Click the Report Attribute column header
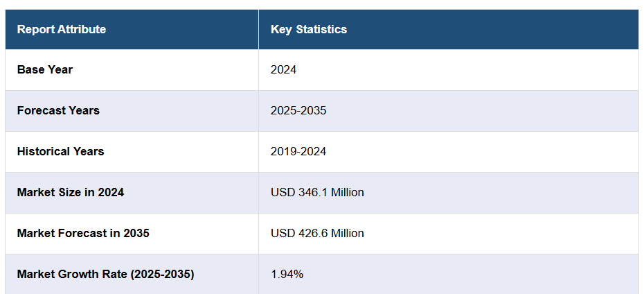This screenshot has width=644, height=294. [x=62, y=29]
